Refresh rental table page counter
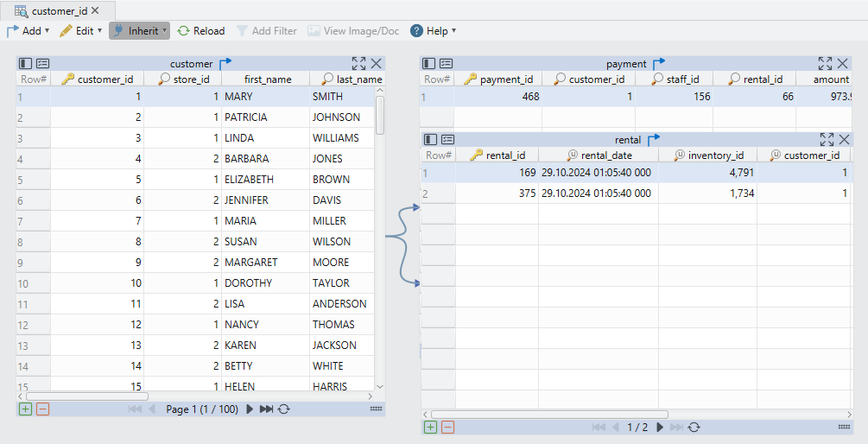The image size is (868, 444). coord(694,427)
